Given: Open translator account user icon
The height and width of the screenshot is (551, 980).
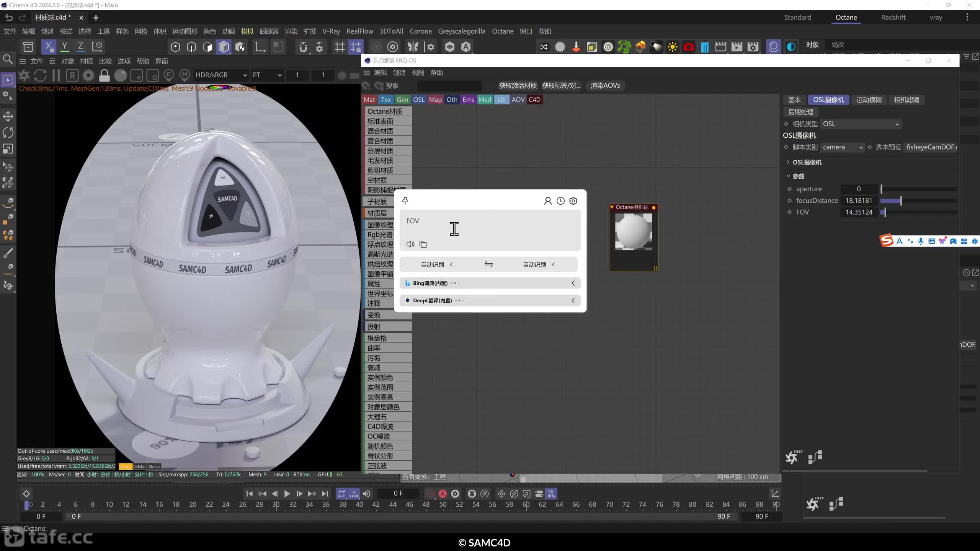Looking at the screenshot, I should [548, 201].
